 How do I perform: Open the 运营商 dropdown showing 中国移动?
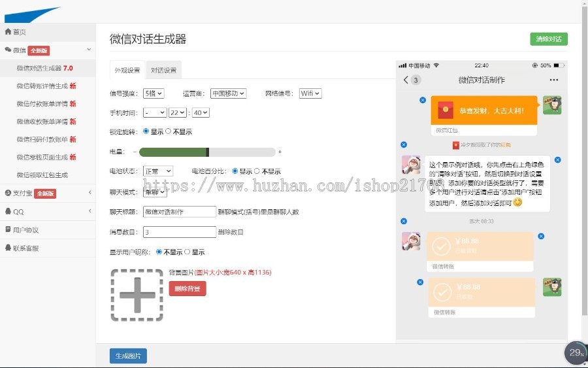(229, 93)
